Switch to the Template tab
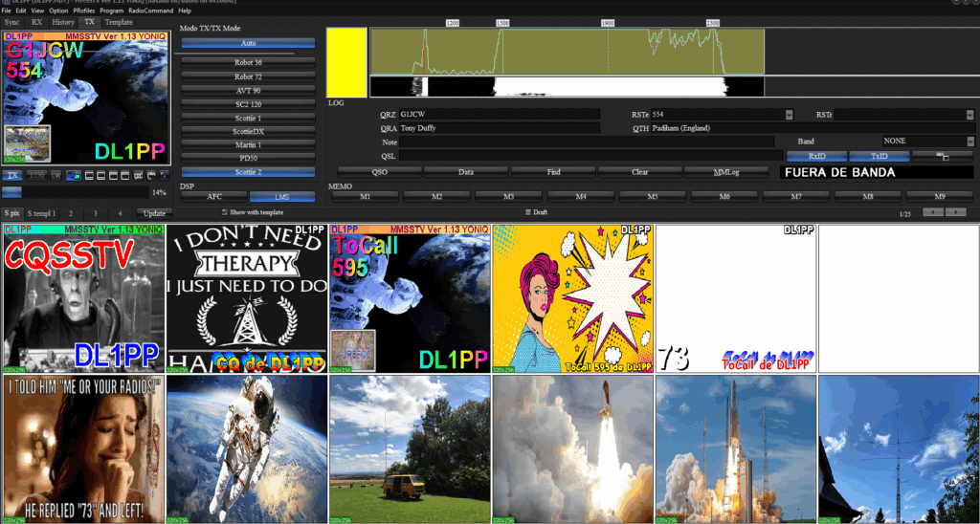This screenshot has height=524, width=980. (119, 23)
